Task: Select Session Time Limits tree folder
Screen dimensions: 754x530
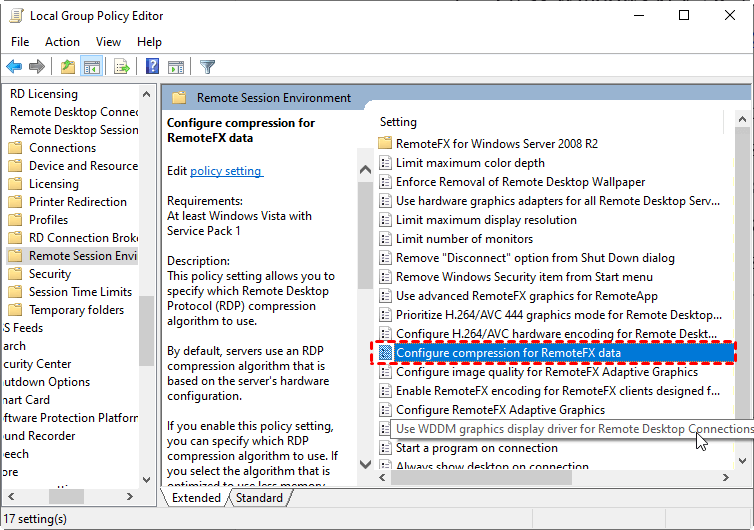Action: click(80, 291)
